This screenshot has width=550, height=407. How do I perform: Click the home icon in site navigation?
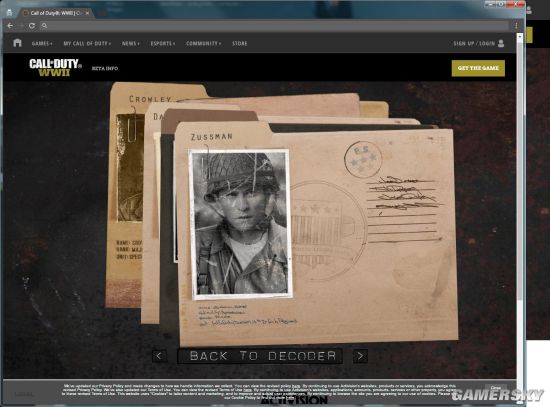tap(17, 43)
